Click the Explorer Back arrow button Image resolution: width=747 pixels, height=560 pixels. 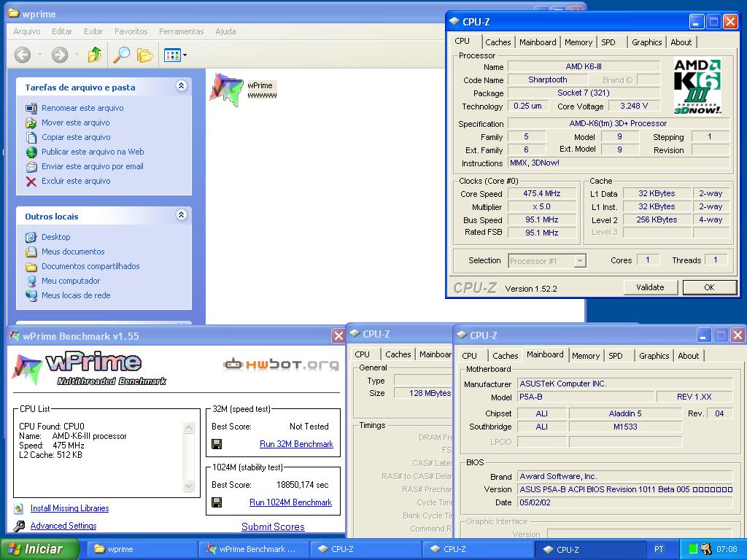click(23, 55)
